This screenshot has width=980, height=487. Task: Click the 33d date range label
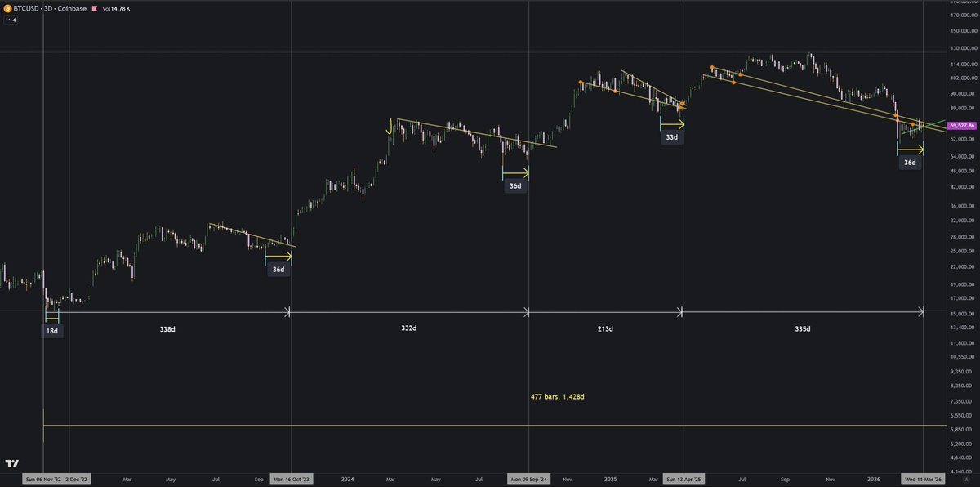(x=672, y=138)
